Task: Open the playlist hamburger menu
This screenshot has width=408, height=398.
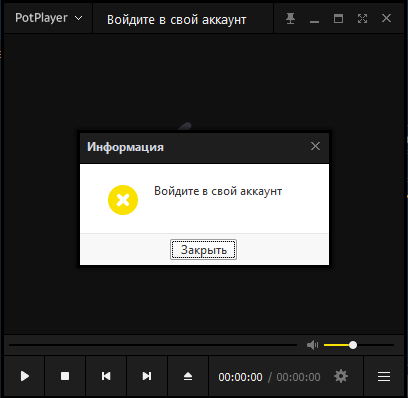Action: (x=384, y=376)
